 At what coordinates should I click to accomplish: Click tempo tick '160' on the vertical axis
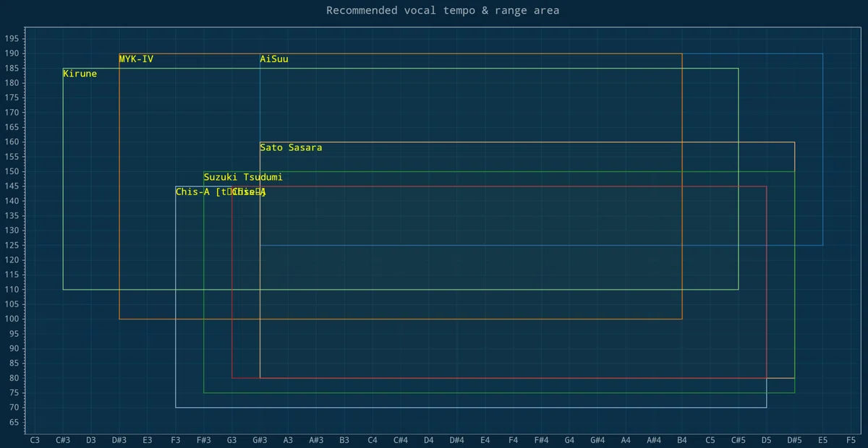[12, 142]
